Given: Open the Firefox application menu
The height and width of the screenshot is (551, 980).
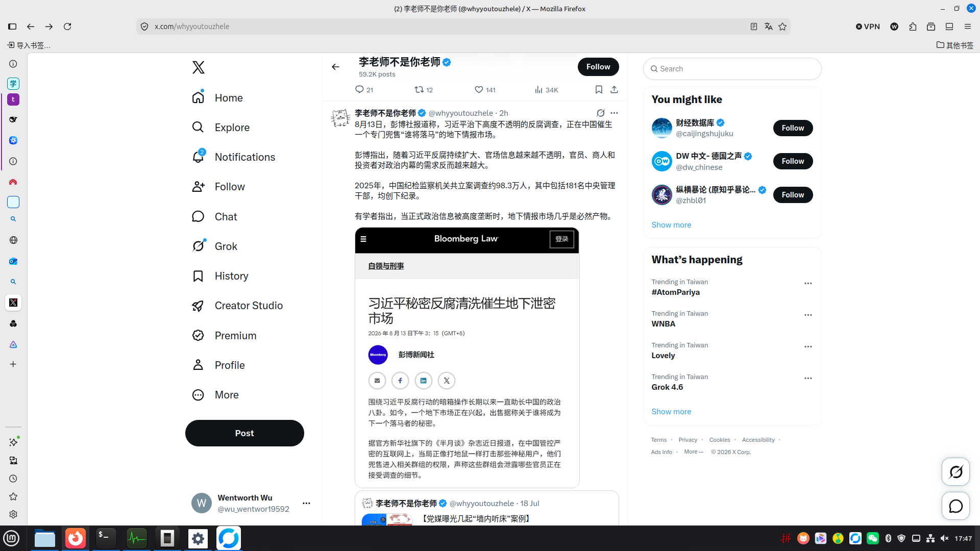Looking at the screenshot, I should (968, 27).
